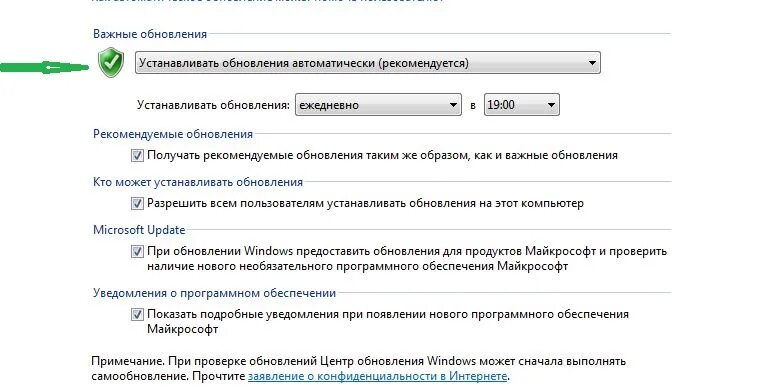Click the 'Кто может устанавливать обновления' heading
Viewport: 765px width, 391px height.
198,182
